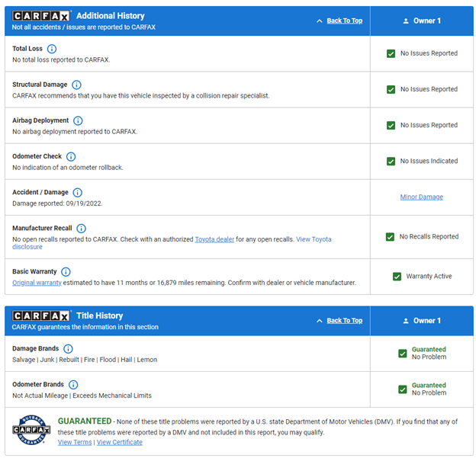476x458 pixels.
Task: Open the Toyota dealer link
Action: (x=214, y=239)
